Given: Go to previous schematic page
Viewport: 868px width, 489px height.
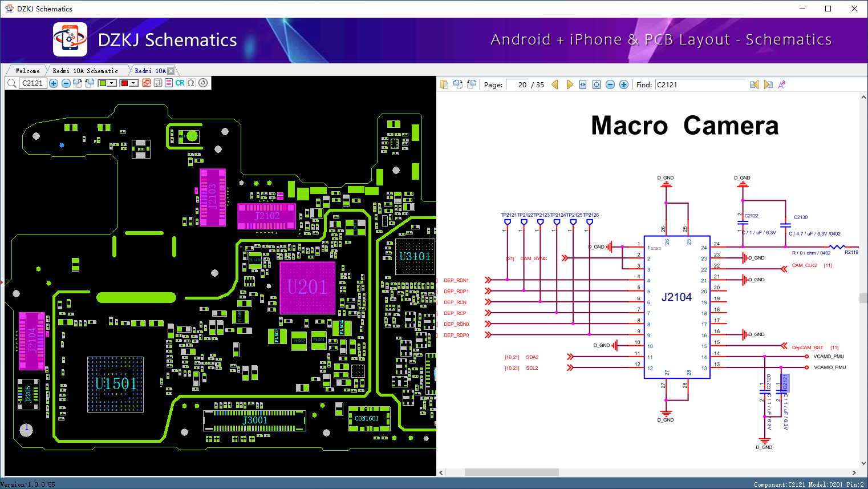Looking at the screenshot, I should pos(555,84).
